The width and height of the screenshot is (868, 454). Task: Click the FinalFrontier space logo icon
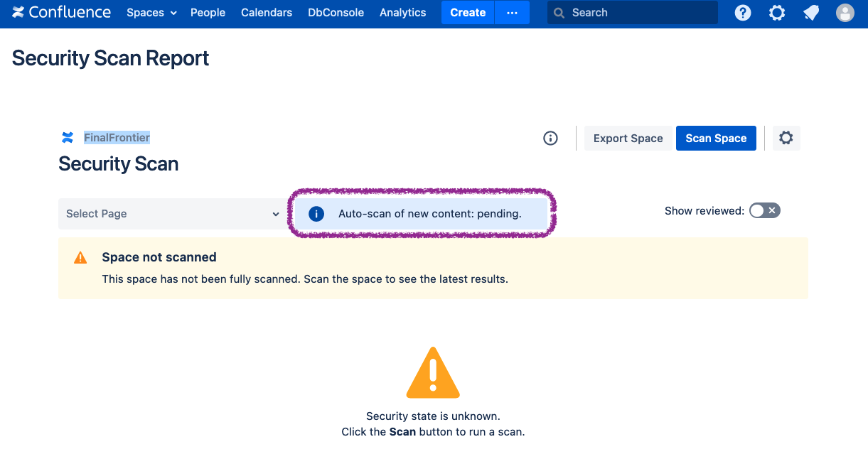pyautogui.click(x=68, y=138)
